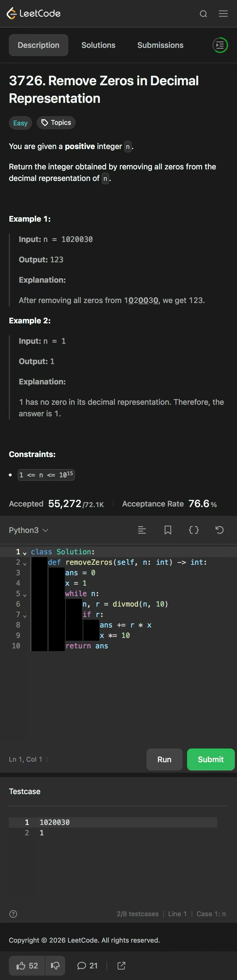Switch to the Submissions tab
Screen dimensions: 237x980
pyautogui.click(x=160, y=45)
